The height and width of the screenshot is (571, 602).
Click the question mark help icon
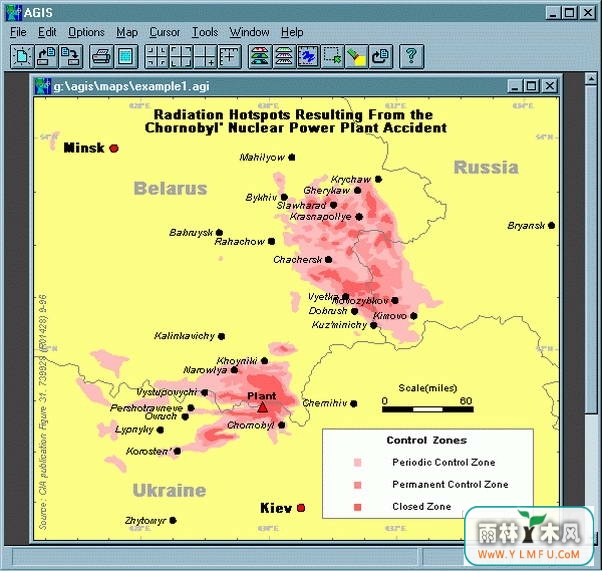pyautogui.click(x=412, y=56)
